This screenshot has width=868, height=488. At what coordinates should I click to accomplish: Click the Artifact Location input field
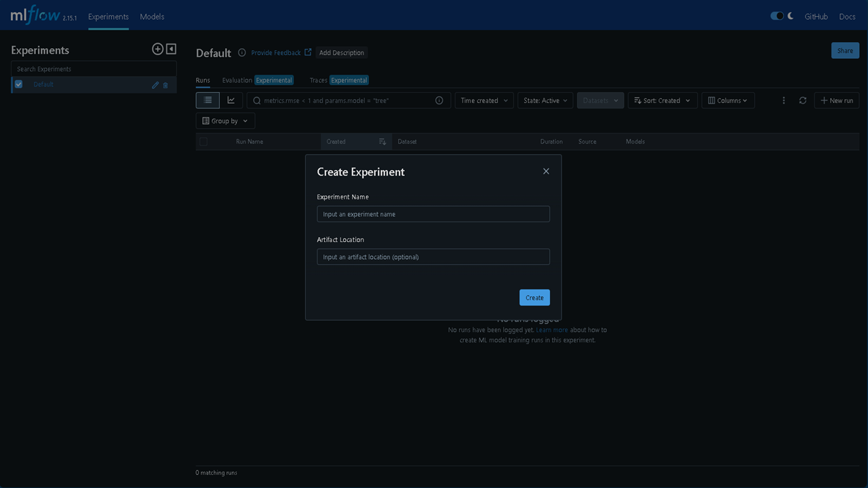click(x=433, y=257)
